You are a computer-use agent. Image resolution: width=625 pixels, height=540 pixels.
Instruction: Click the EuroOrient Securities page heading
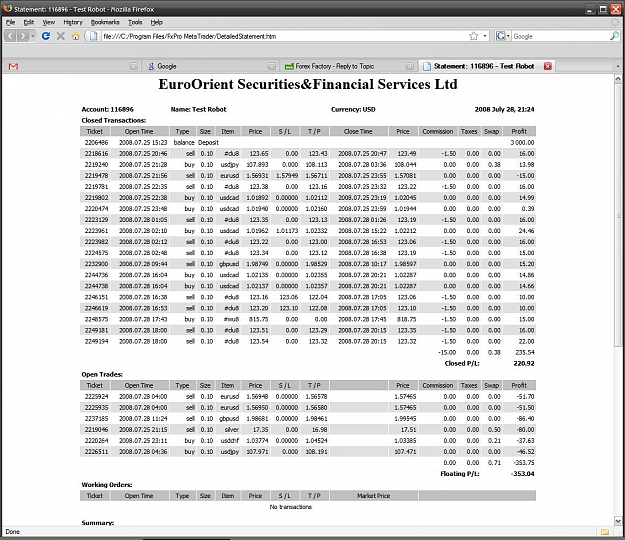(308, 84)
